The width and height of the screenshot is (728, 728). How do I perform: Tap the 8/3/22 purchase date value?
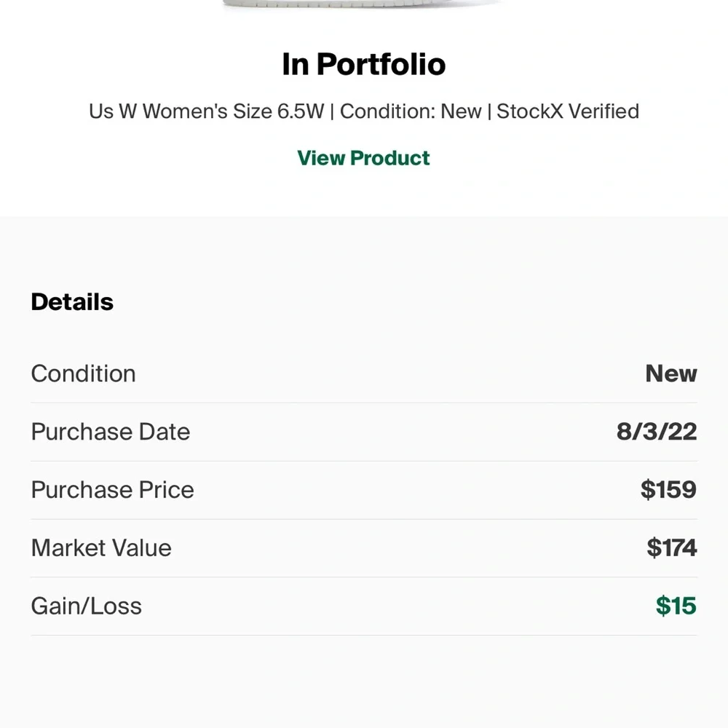tap(657, 431)
